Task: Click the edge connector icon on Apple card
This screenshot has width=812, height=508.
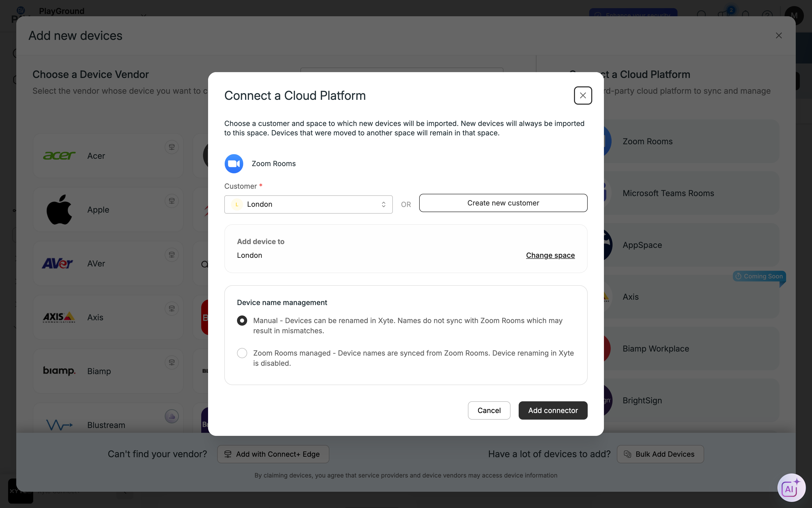Action: click(x=172, y=201)
